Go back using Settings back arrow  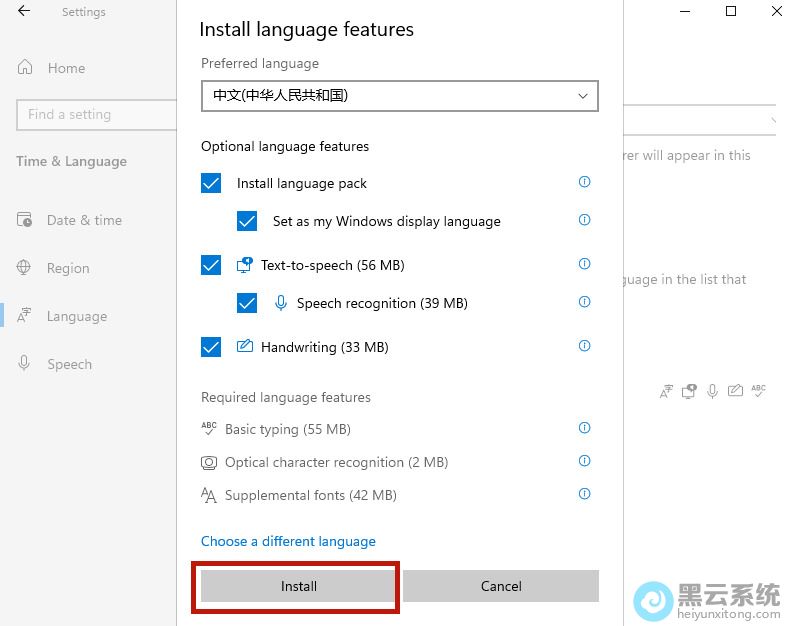tap(24, 12)
